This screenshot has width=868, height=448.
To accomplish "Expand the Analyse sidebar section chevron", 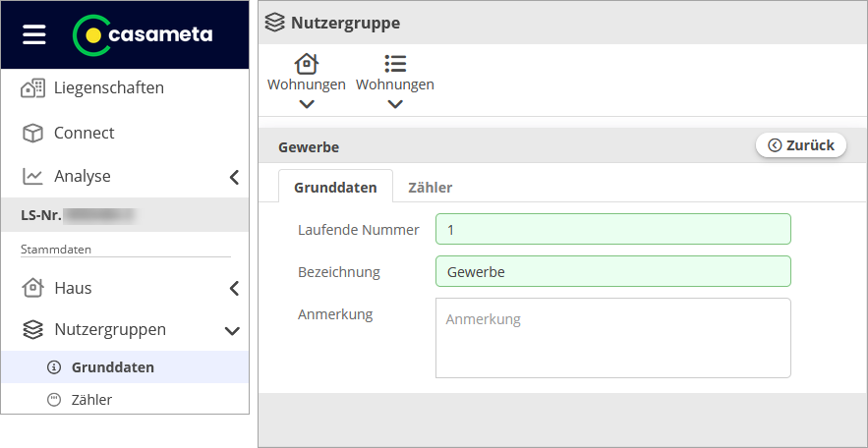I will tap(234, 177).
